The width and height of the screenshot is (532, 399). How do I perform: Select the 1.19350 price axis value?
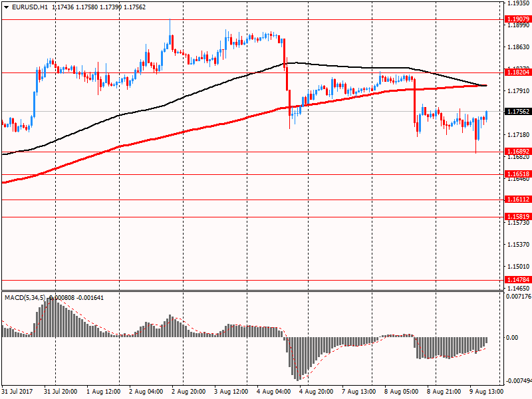(518, 3)
